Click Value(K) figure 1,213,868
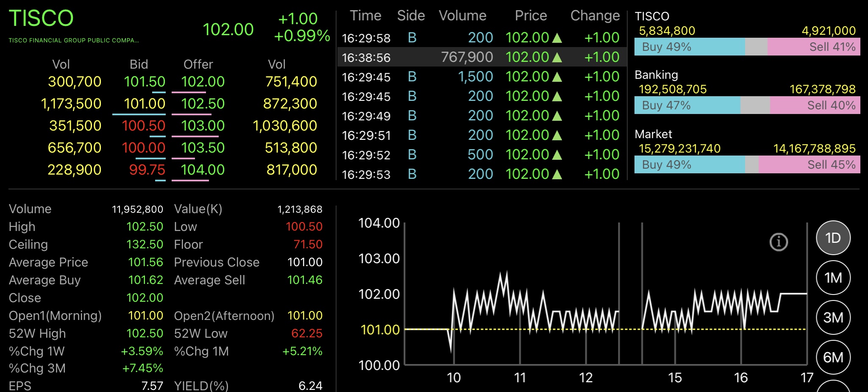The height and width of the screenshot is (392, 868). click(x=300, y=209)
